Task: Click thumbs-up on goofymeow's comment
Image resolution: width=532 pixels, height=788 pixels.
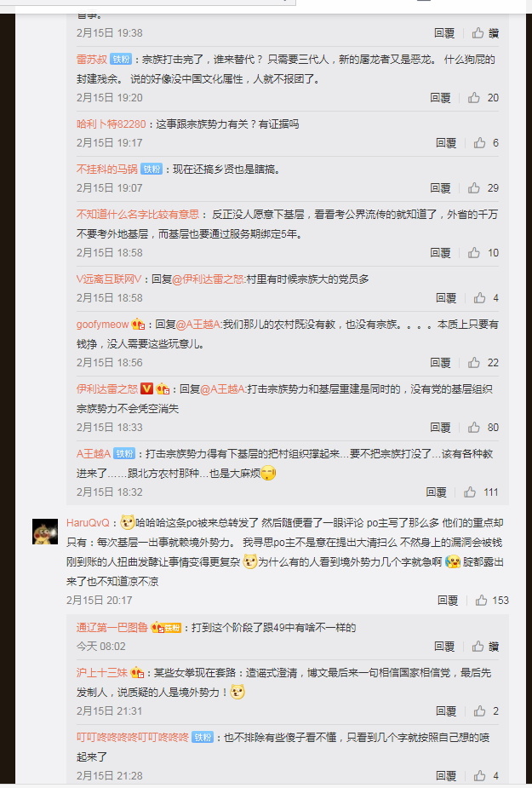Action: 474,362
